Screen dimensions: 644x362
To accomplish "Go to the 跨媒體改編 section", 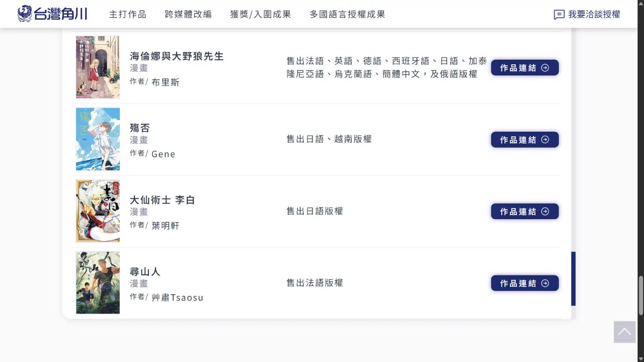I will 188,15.
